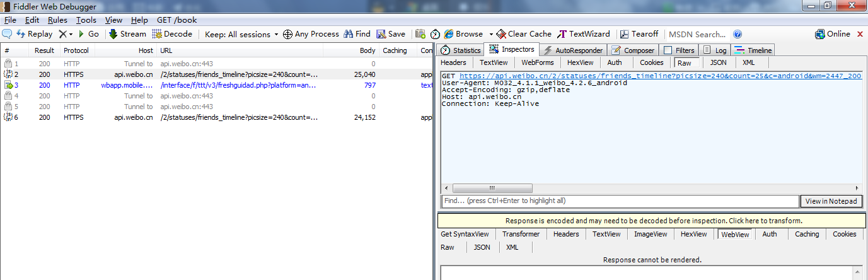Replay the selected sessions

(x=35, y=34)
